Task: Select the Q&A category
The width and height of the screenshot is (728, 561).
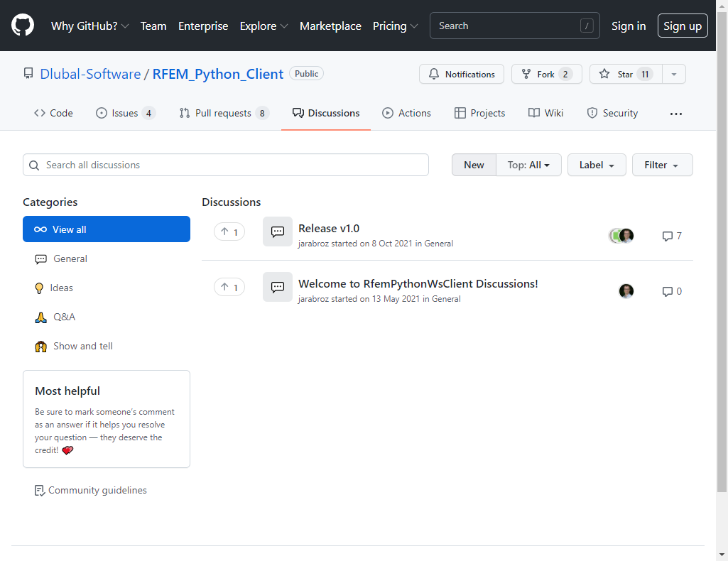Action: pyautogui.click(x=64, y=317)
